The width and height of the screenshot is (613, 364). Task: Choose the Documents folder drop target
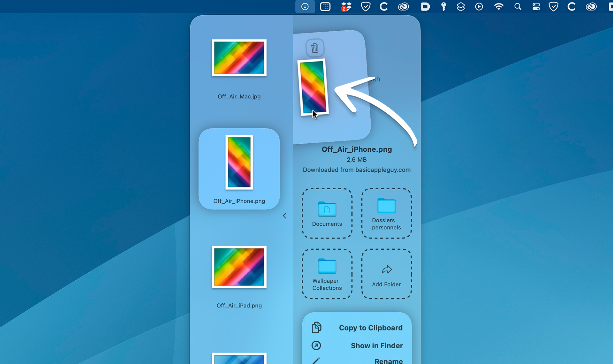(x=327, y=213)
